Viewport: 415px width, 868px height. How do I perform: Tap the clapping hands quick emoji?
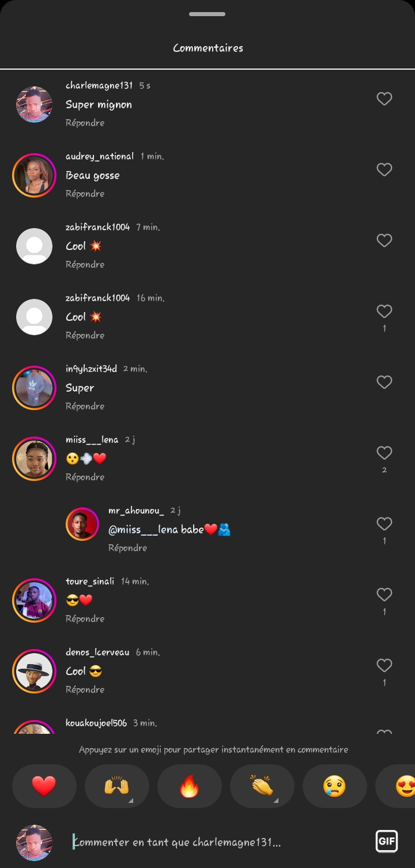[x=262, y=786]
